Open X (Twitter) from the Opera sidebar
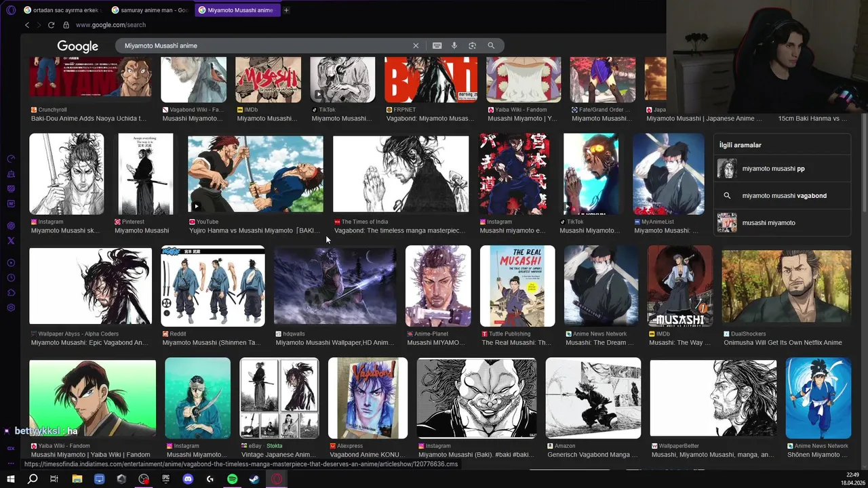This screenshot has height=488, width=868. pos(11,241)
